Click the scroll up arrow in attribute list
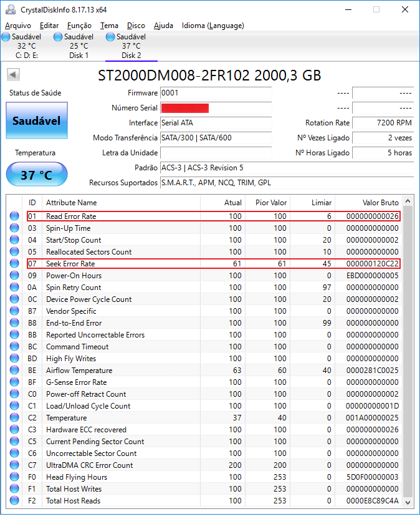Viewport: 420px width, 519px height. point(408,201)
